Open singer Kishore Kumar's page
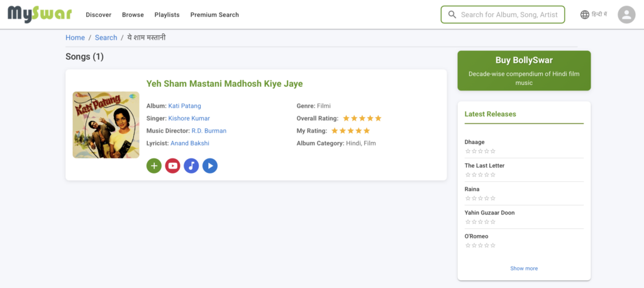This screenshot has height=288, width=644. [x=189, y=118]
